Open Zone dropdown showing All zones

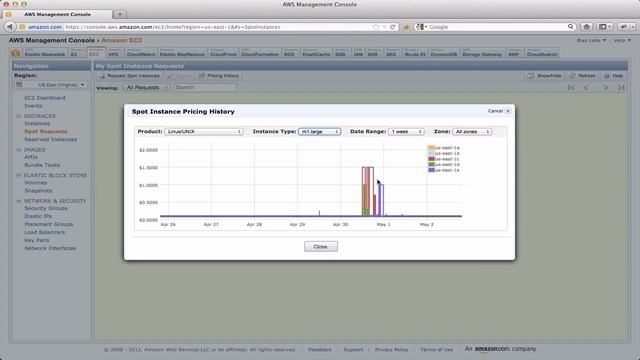[472, 131]
